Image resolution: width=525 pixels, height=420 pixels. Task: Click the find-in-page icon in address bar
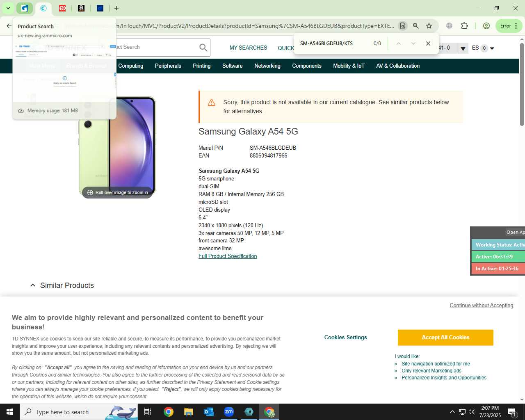403,26
